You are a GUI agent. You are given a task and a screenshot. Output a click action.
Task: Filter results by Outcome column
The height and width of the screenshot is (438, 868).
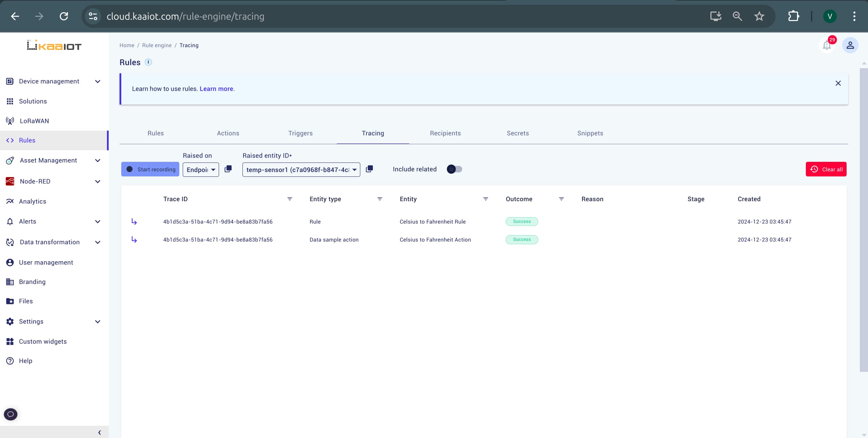[561, 199]
